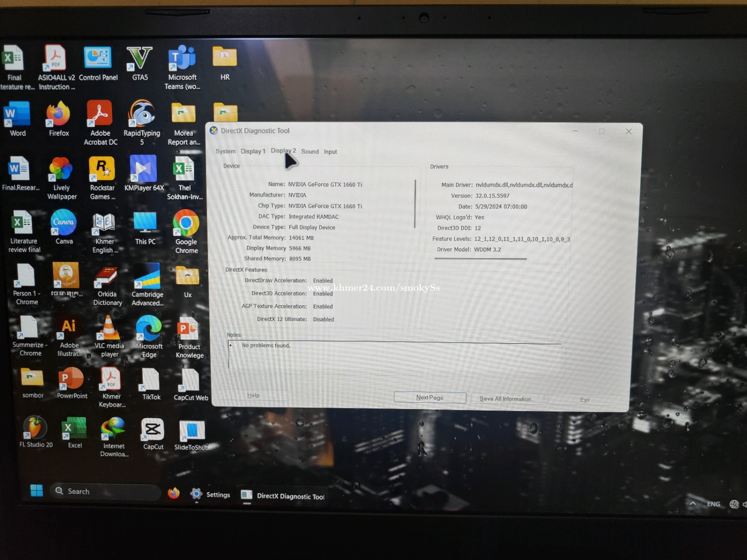Viewport: 747px width, 560px height.
Task: Click the 'NVIDIA GeForce GTX 1660 Ti' name value
Action: coord(325,184)
